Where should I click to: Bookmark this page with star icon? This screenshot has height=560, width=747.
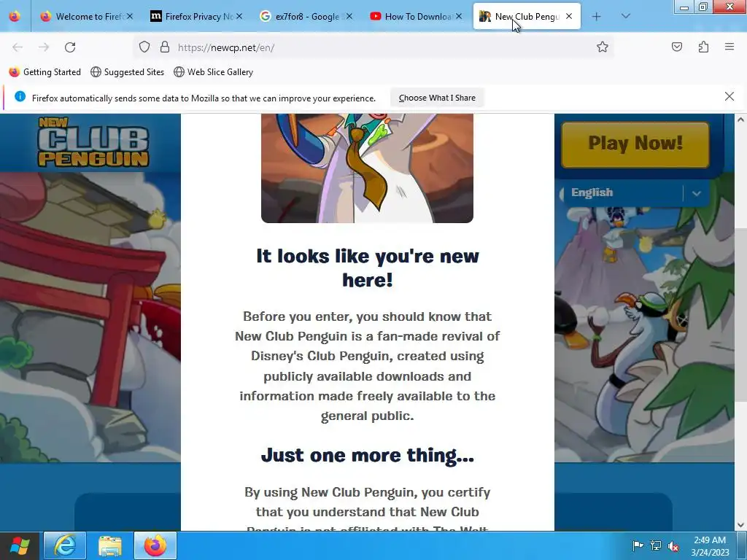tap(602, 47)
